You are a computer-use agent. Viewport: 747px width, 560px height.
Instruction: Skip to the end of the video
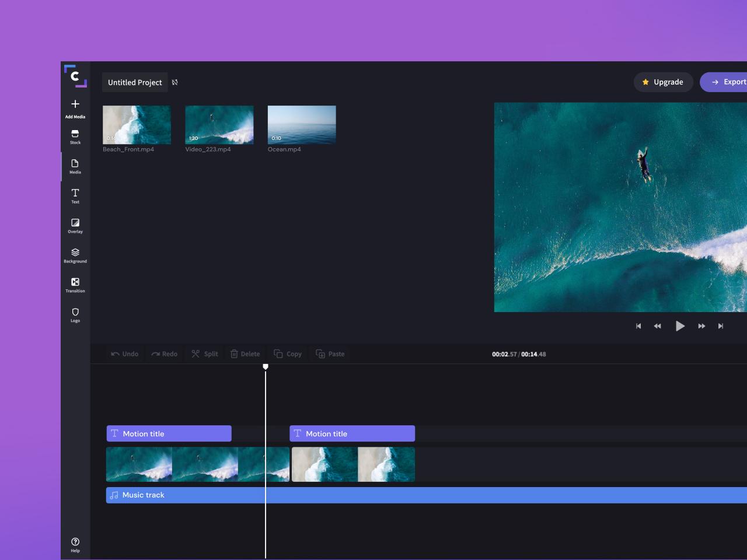tap(721, 326)
